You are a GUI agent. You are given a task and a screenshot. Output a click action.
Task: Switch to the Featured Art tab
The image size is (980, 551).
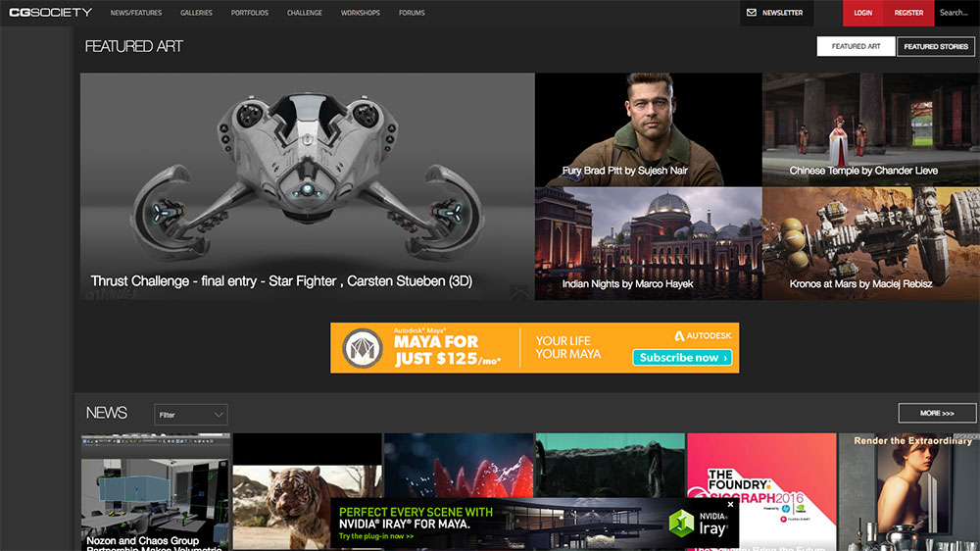point(856,46)
